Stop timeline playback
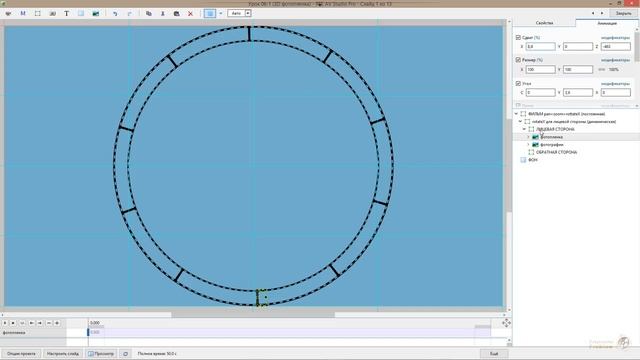The width and height of the screenshot is (640, 360). click(13, 323)
